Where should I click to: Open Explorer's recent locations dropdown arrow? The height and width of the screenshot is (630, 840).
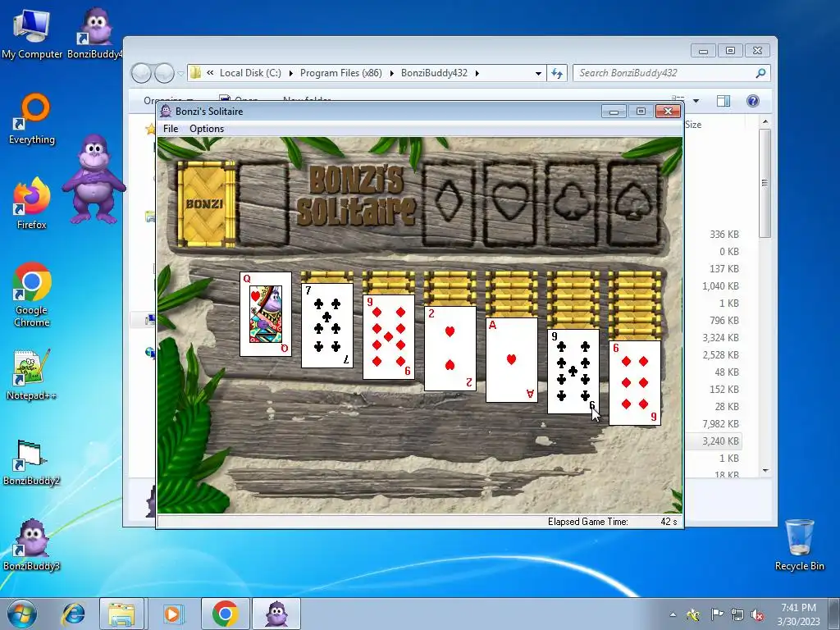(181, 73)
